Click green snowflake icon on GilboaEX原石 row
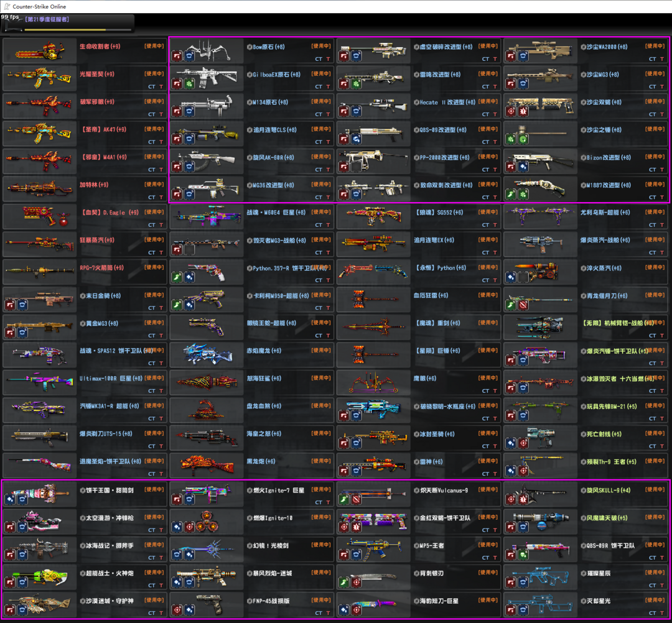This screenshot has width=672, height=623. pyautogui.click(x=189, y=83)
